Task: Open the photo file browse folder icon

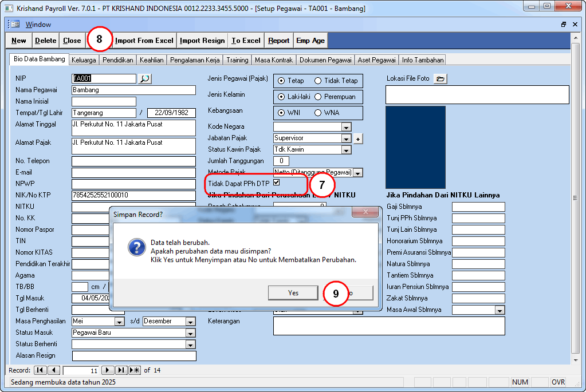Action: pos(440,78)
